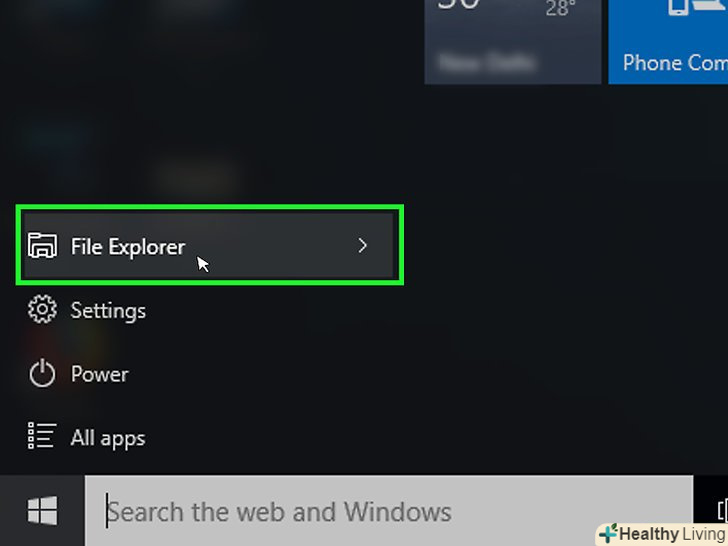Click the Settings gear icon
The height and width of the screenshot is (546, 728).
point(42,309)
